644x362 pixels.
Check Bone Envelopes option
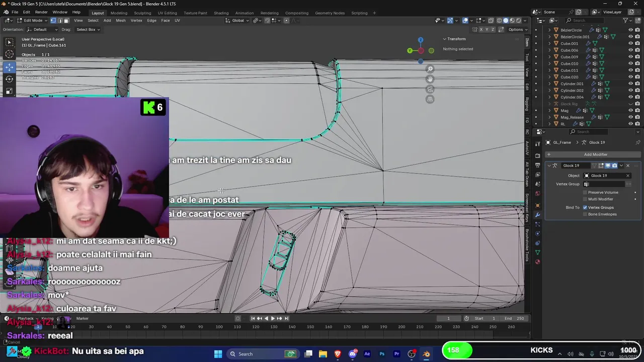(585, 214)
